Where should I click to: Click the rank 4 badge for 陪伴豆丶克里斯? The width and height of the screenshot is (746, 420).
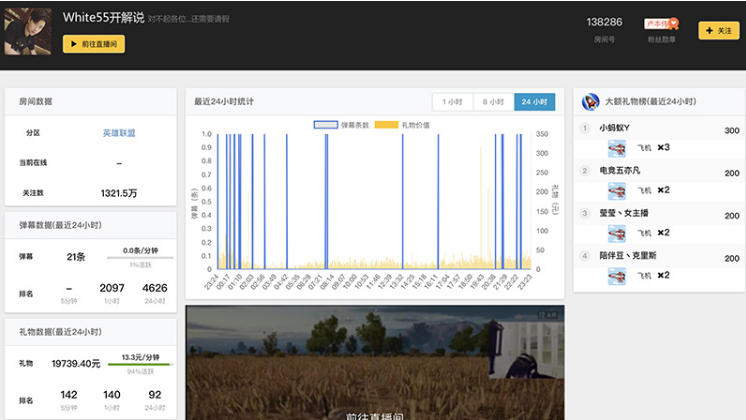point(585,256)
